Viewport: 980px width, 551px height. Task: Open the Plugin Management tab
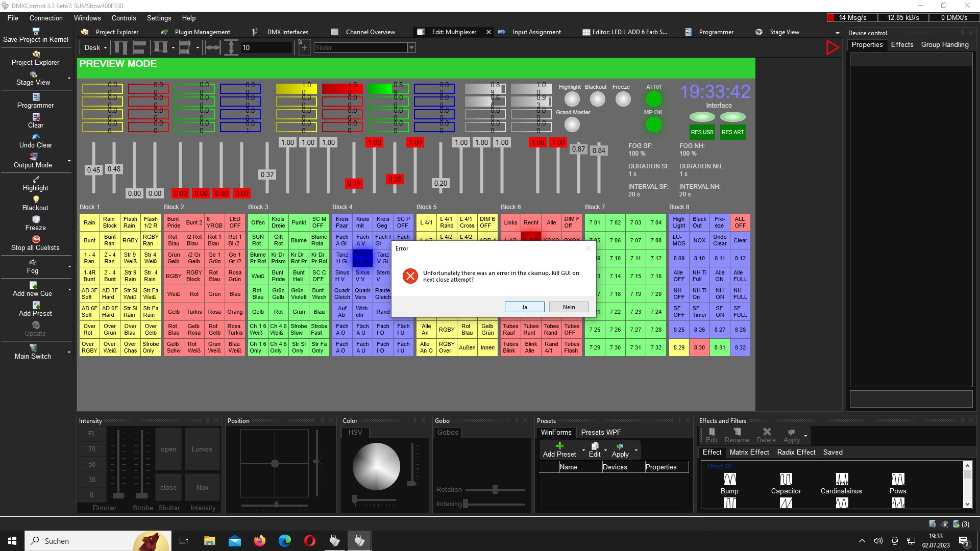point(202,32)
